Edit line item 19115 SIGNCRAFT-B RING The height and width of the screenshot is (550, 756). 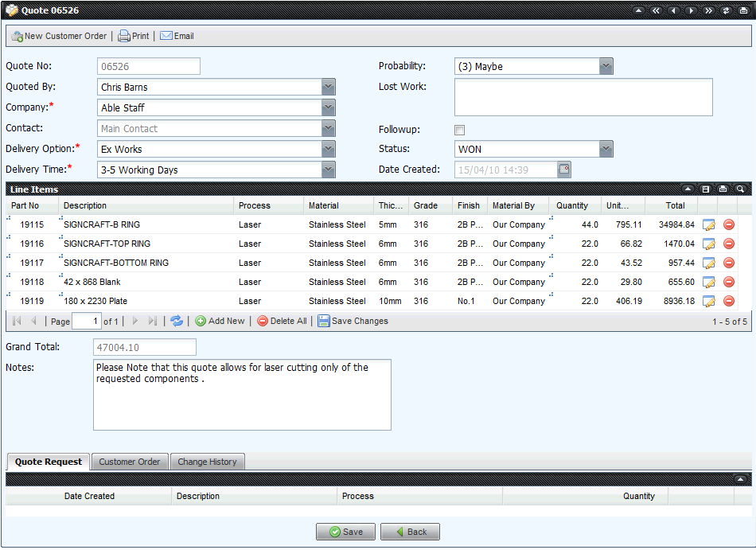709,225
